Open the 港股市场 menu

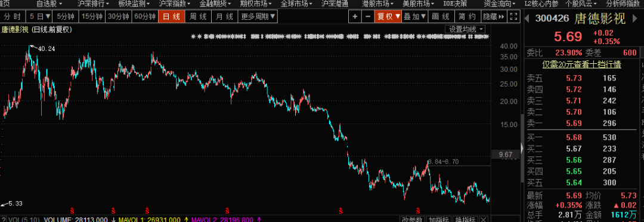377,4
